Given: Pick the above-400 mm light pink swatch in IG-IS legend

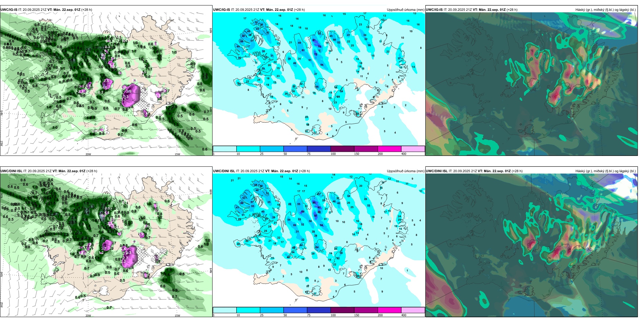Looking at the screenshot, I should click(x=413, y=149).
